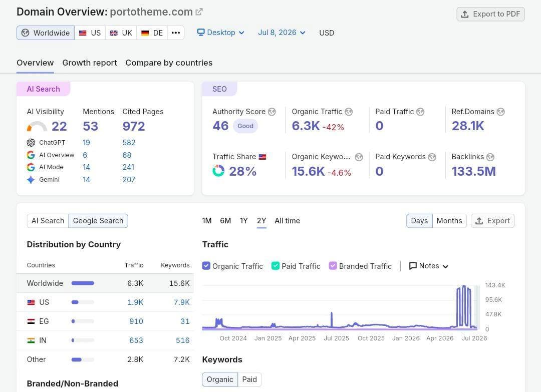This screenshot has width=541, height=392.
Task: Select the 1M time range
Action: tap(207, 221)
